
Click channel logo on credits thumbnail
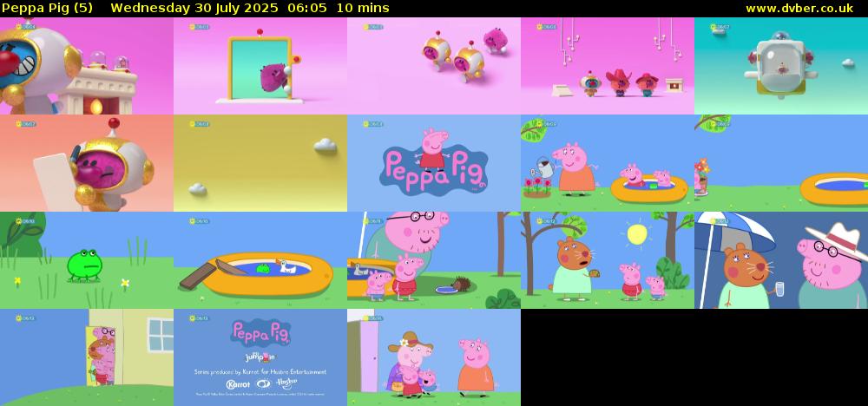200,318
